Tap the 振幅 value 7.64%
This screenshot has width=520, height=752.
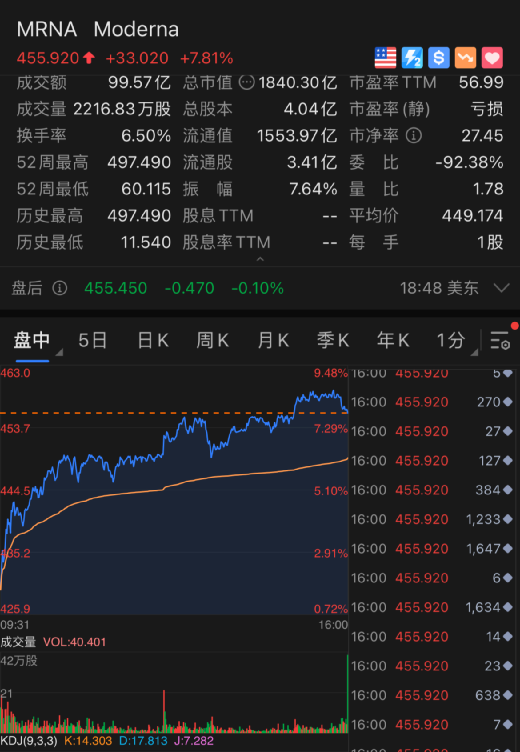pyautogui.click(x=313, y=189)
